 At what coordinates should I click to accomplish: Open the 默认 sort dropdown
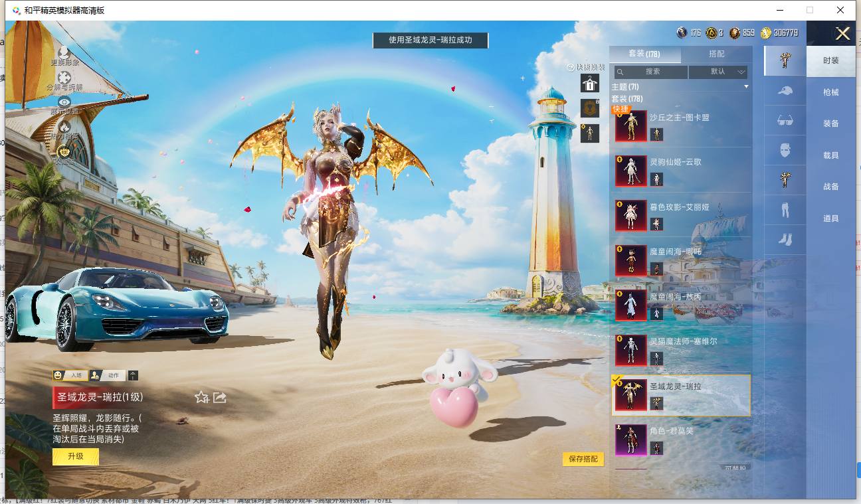(718, 72)
